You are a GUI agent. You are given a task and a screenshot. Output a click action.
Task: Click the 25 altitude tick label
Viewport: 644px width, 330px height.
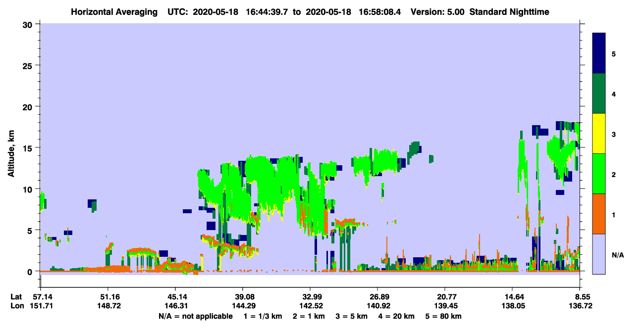click(x=28, y=65)
